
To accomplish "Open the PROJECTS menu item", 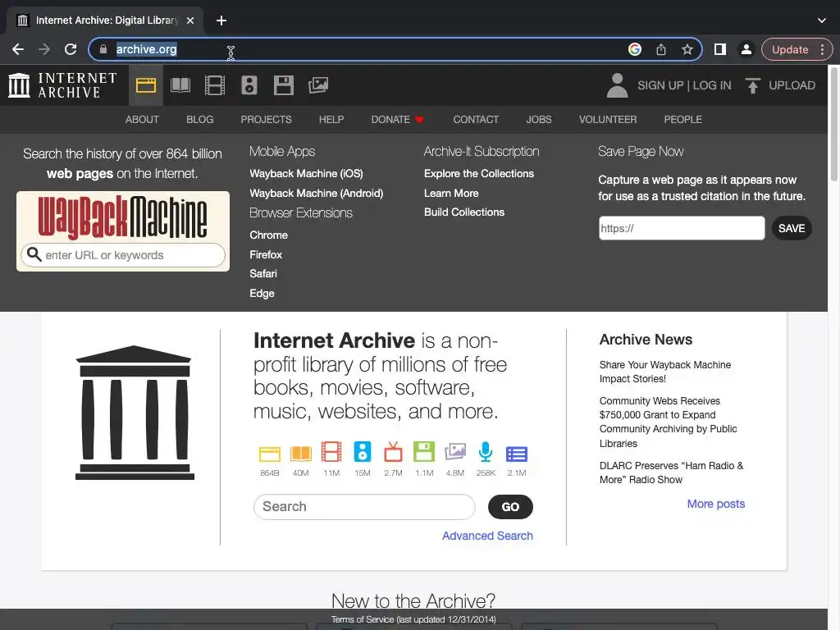I will coord(267,120).
